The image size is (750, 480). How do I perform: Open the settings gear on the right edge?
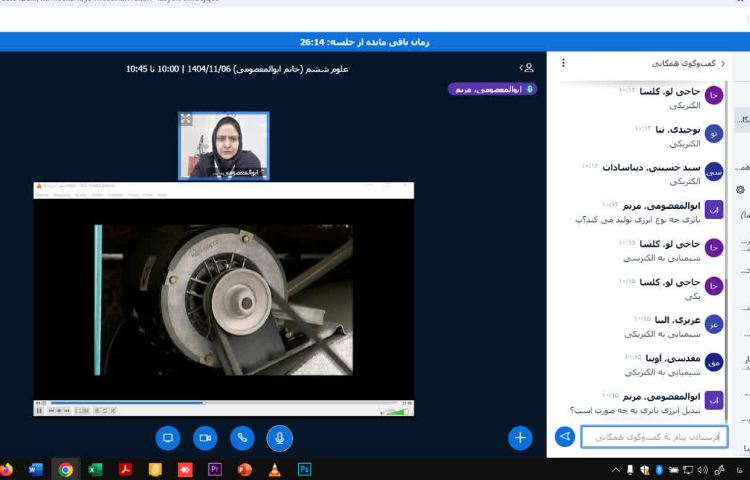coord(740,190)
